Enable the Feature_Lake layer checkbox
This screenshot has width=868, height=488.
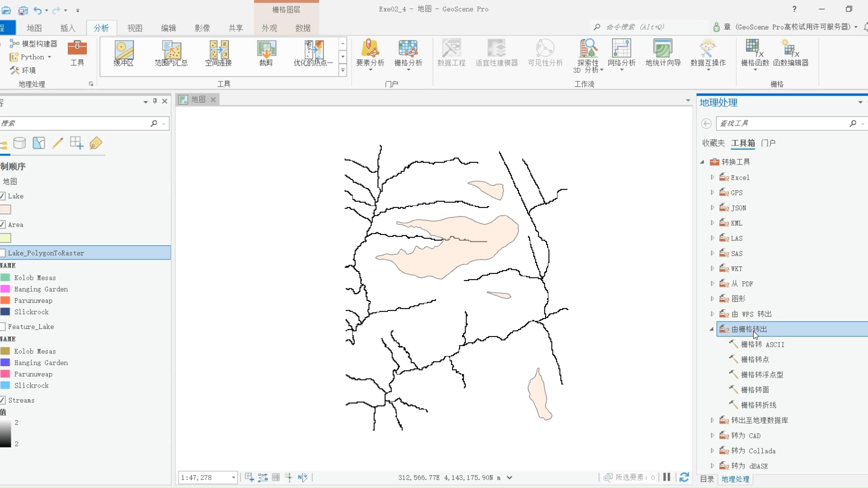[x=3, y=327]
